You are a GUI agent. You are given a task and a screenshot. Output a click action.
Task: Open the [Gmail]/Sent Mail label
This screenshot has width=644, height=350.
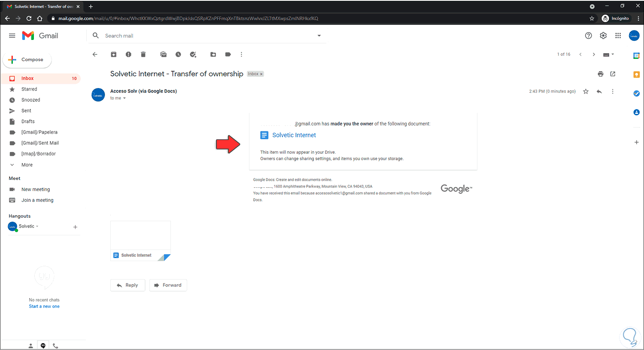click(x=40, y=143)
